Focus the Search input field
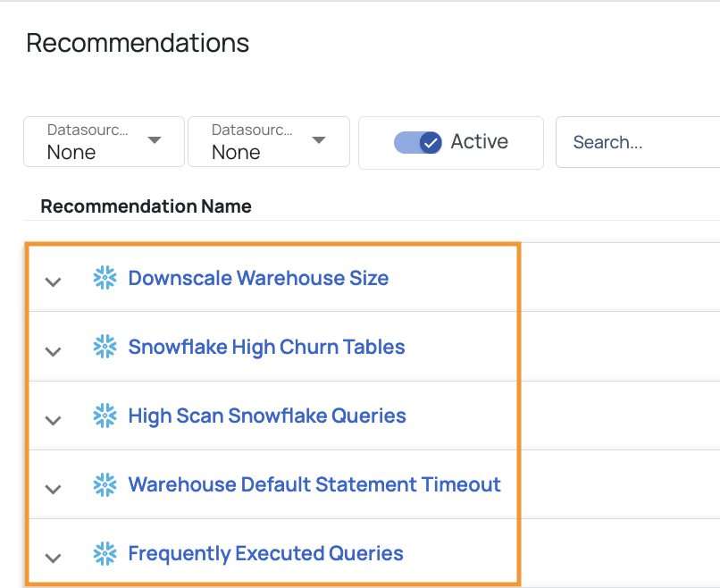720x588 pixels. coord(639,142)
